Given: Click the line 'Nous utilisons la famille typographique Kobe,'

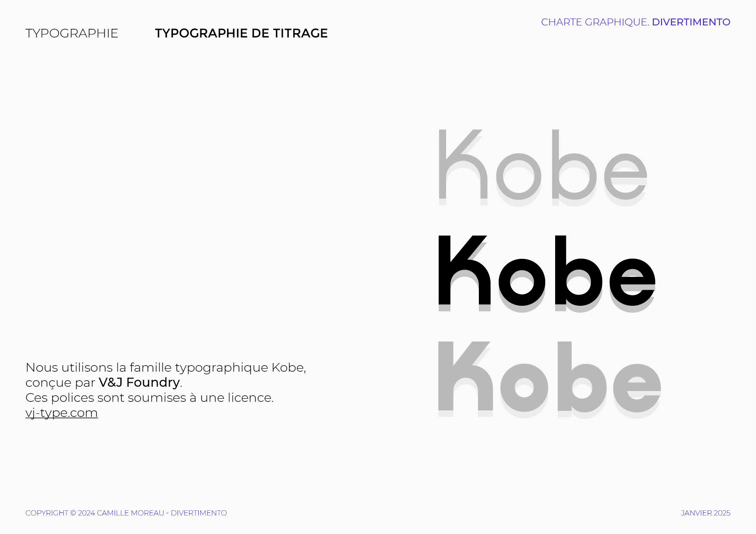Looking at the screenshot, I should click(x=166, y=367).
